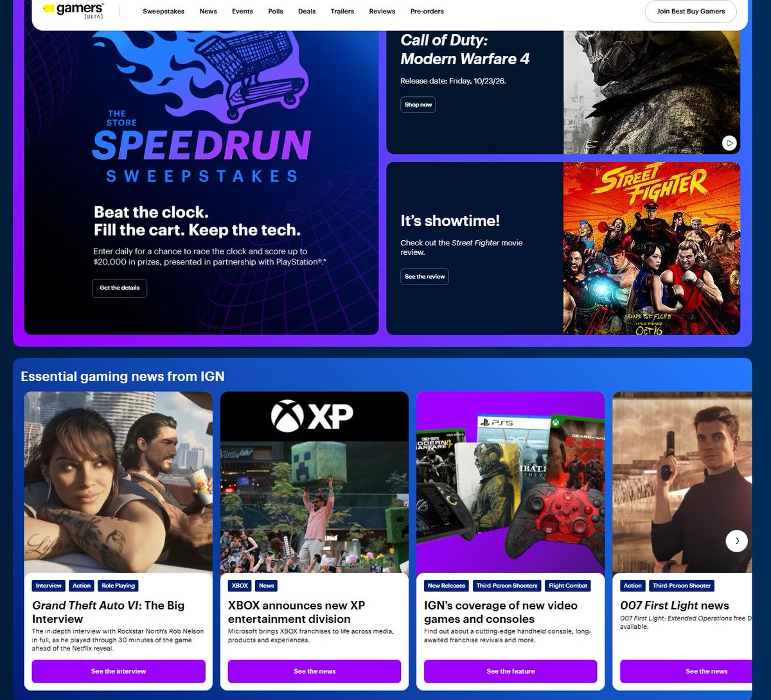The width and height of the screenshot is (771, 700).
Task: Select the Action tag on GTA card
Action: click(82, 586)
